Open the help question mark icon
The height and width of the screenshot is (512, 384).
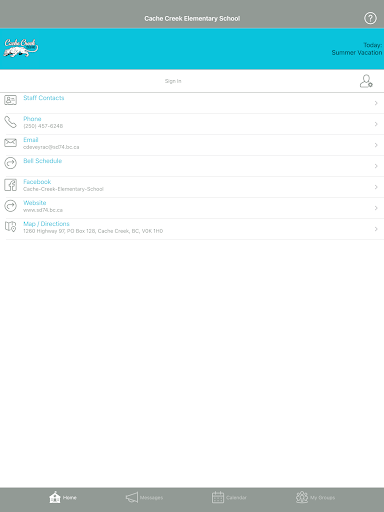pos(370,18)
